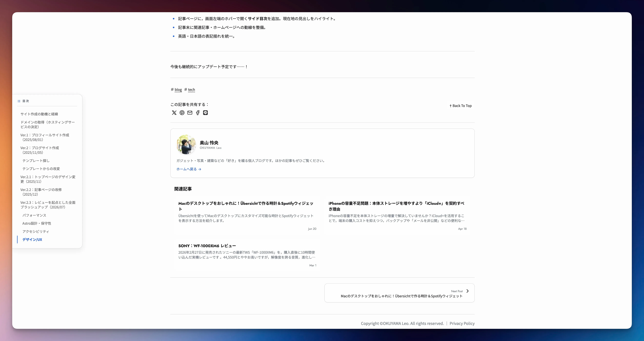Open the Next Post card
Screen dimensions: 644x341
(400, 293)
